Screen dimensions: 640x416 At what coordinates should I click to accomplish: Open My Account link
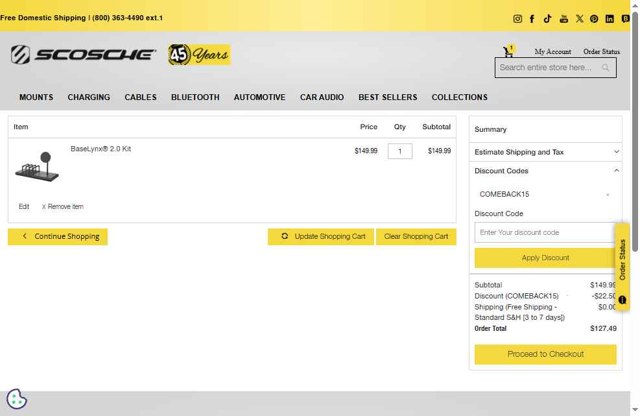[553, 51]
